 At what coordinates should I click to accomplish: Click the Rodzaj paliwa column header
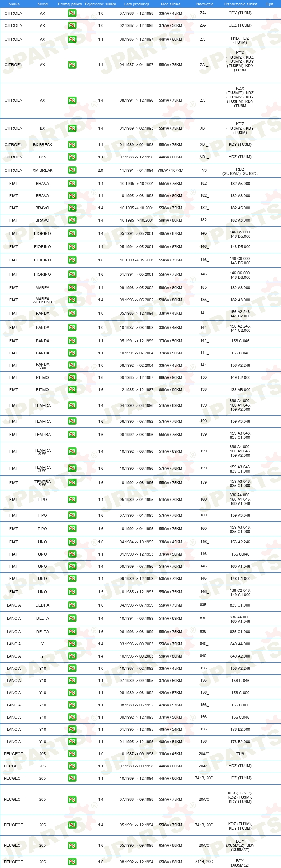pyautogui.click(x=70, y=4)
